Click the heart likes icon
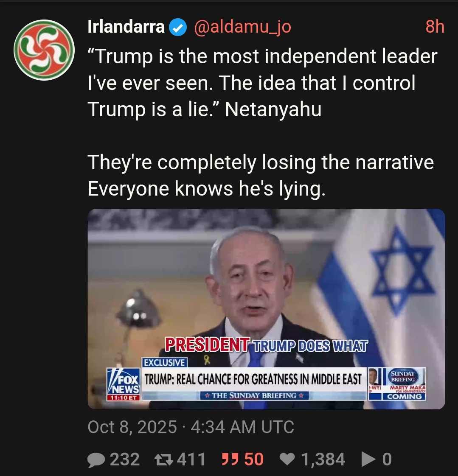Screen dimensions: 458x476 [287, 459]
